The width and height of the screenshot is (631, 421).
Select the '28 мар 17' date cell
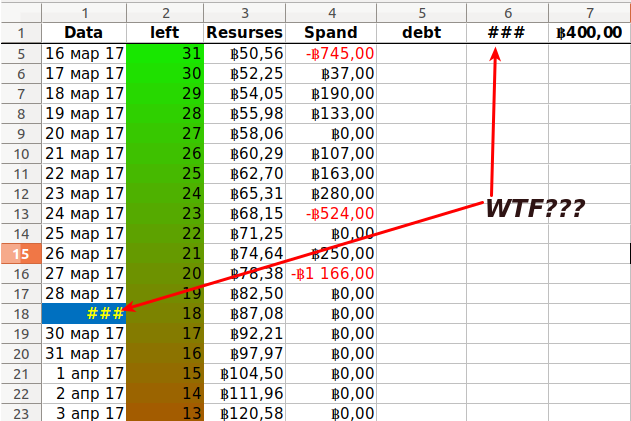tap(84, 293)
